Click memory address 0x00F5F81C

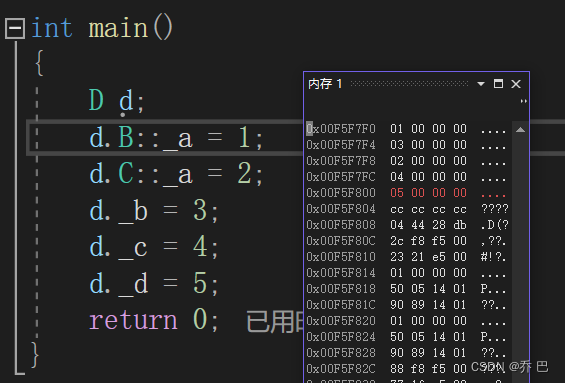pyautogui.click(x=341, y=305)
